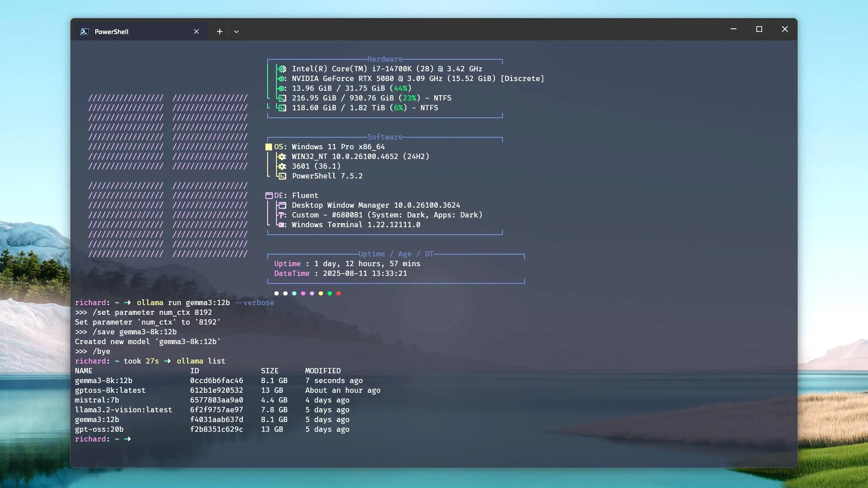Click the yellow color dot

coord(321,293)
